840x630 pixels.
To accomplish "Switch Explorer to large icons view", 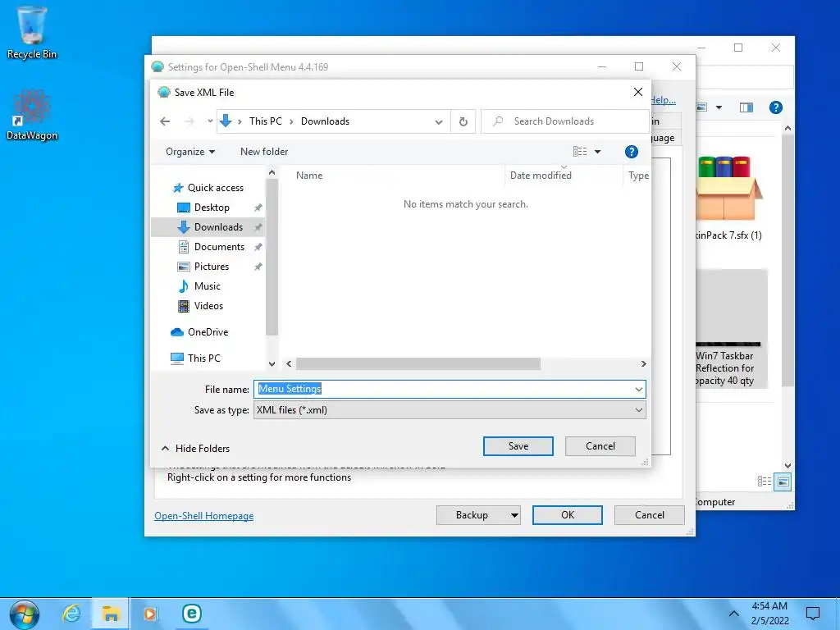I will 783,482.
